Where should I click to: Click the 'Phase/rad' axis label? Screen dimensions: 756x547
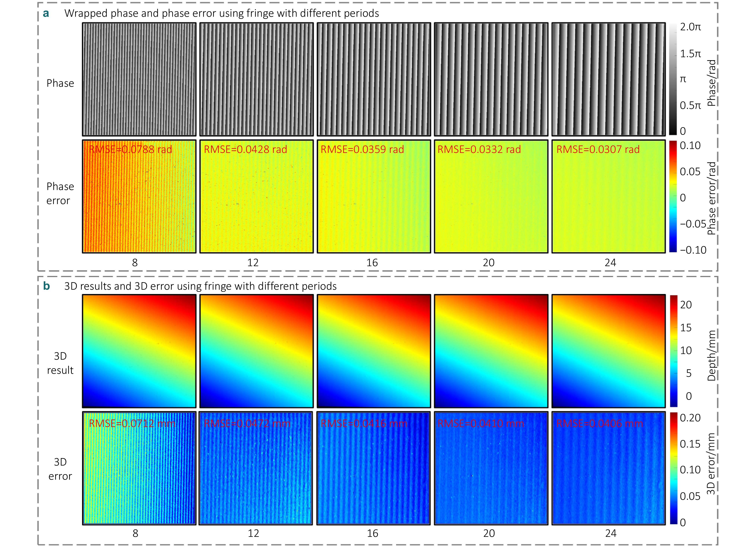pyautogui.click(x=712, y=83)
